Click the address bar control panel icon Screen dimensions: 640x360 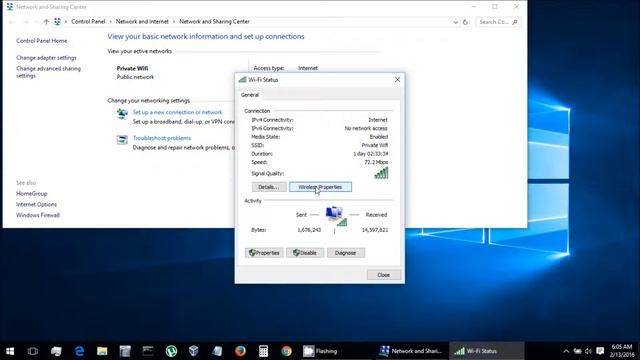(x=57, y=22)
